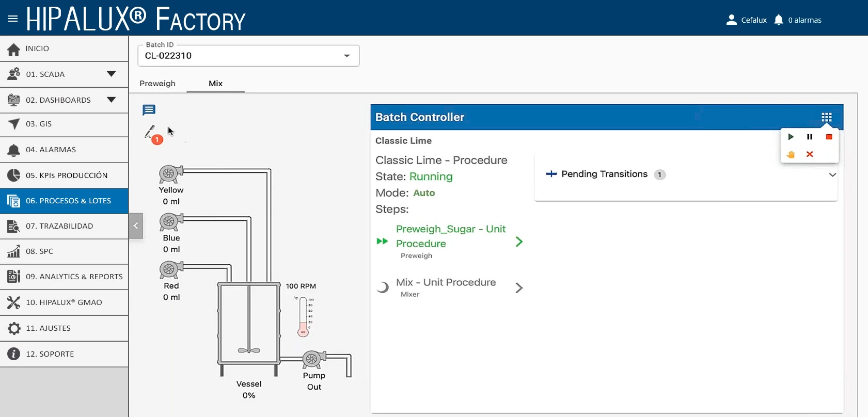
Task: Click the 0 alarmas label
Action: click(804, 20)
